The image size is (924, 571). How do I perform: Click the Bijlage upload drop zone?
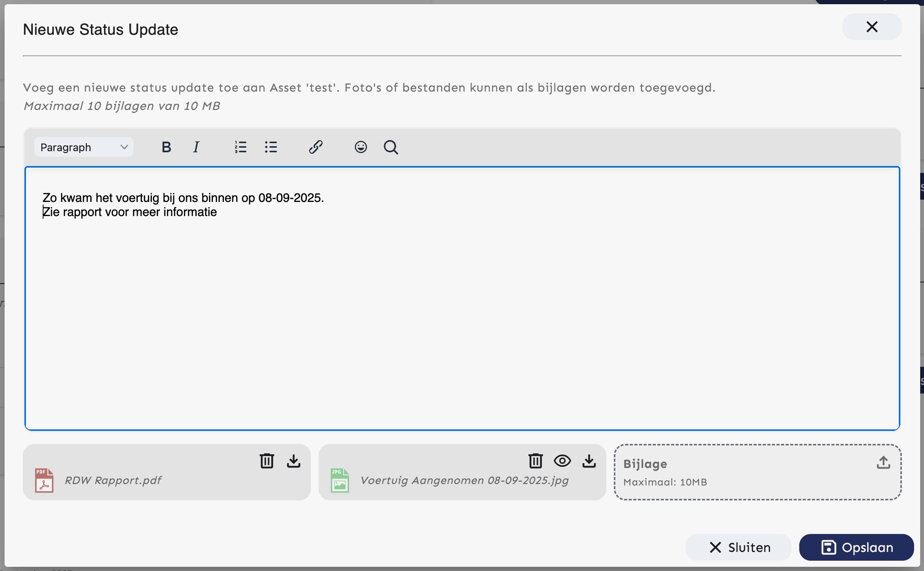(x=757, y=473)
